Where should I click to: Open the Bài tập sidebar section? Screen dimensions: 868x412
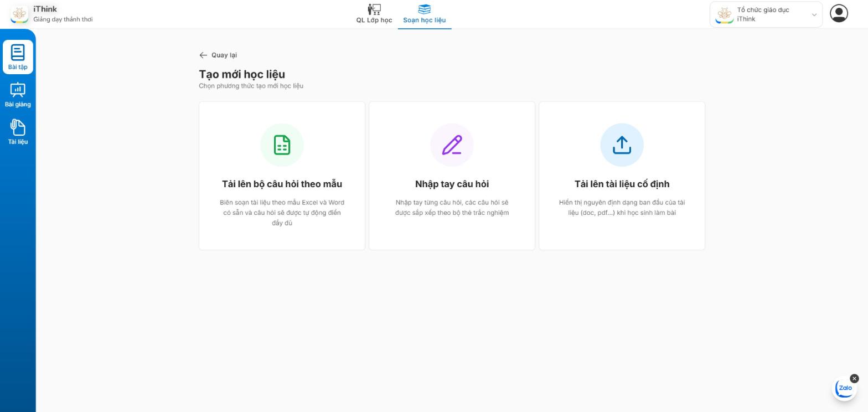18,57
